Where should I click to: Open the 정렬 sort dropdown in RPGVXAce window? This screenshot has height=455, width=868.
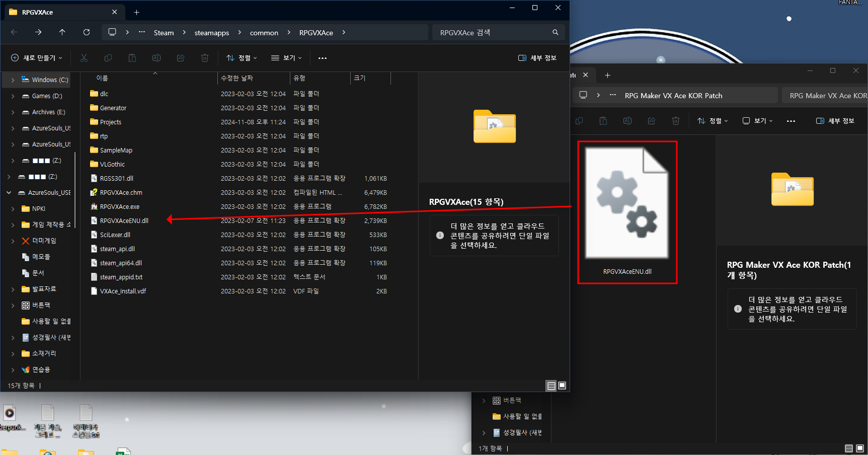point(242,58)
